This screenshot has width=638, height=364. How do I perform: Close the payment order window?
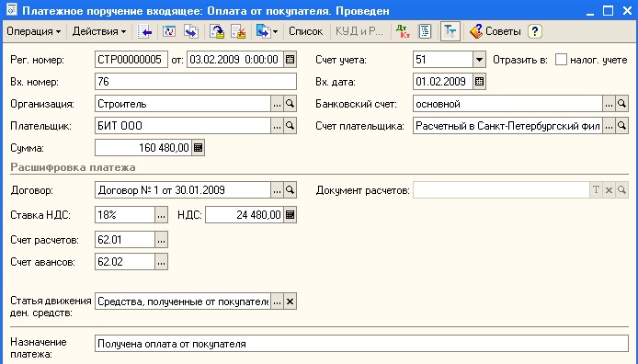coord(627,11)
